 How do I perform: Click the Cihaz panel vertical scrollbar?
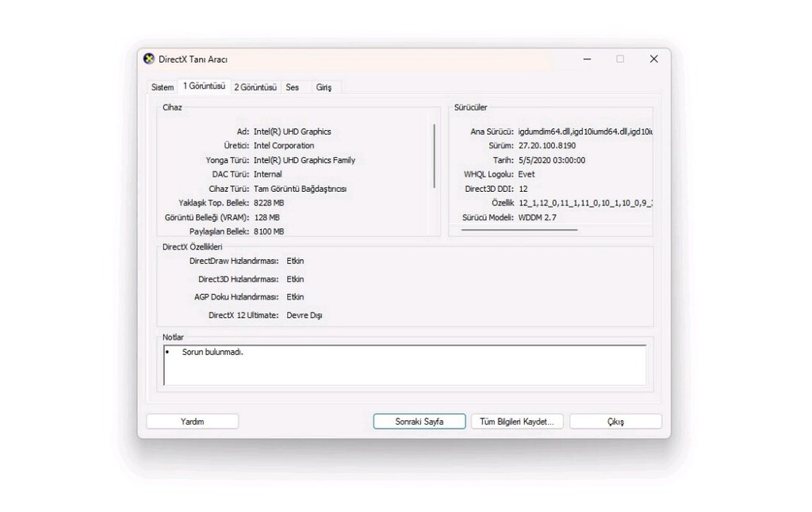coord(434,156)
